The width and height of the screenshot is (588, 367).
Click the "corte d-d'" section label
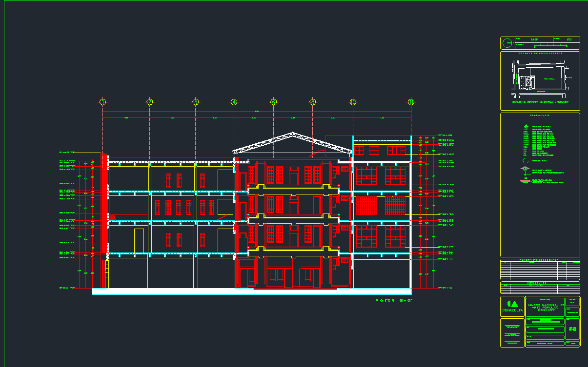pos(394,301)
